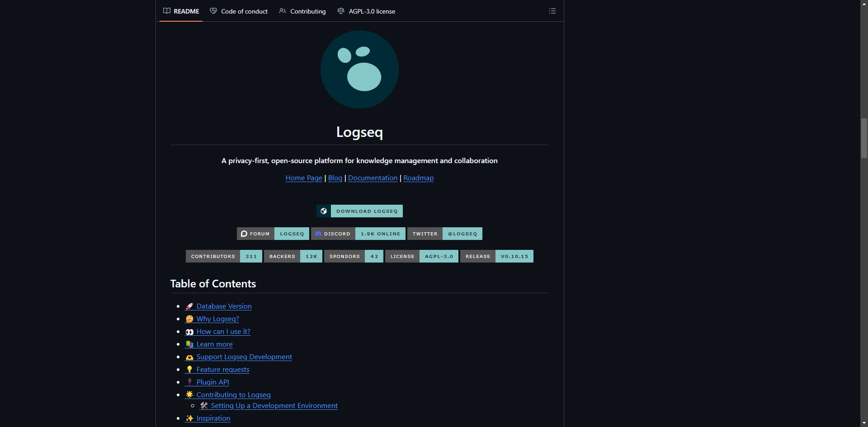Open the Twitter @logseq badge
Image resolution: width=868 pixels, height=427 pixels.
tap(445, 234)
